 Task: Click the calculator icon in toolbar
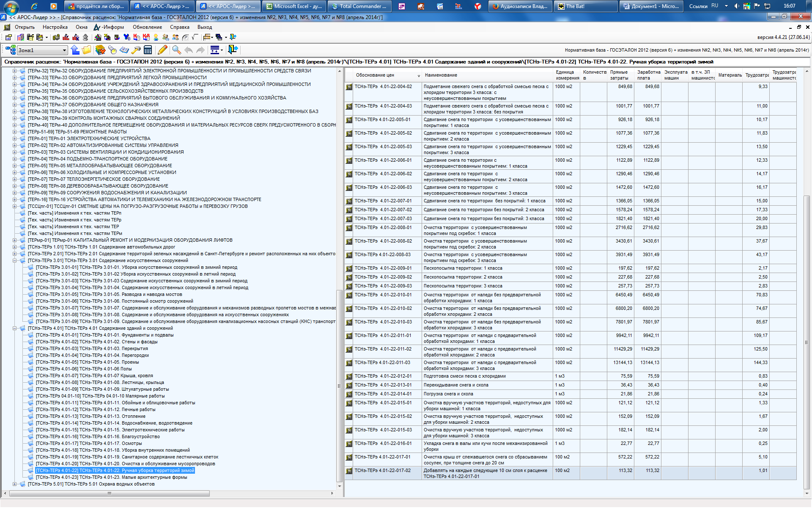[x=148, y=50]
